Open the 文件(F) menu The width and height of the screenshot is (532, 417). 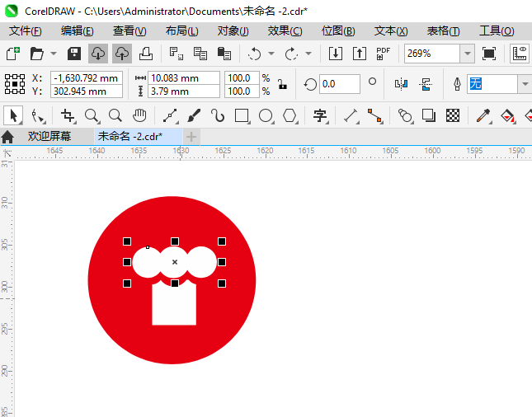(x=25, y=31)
